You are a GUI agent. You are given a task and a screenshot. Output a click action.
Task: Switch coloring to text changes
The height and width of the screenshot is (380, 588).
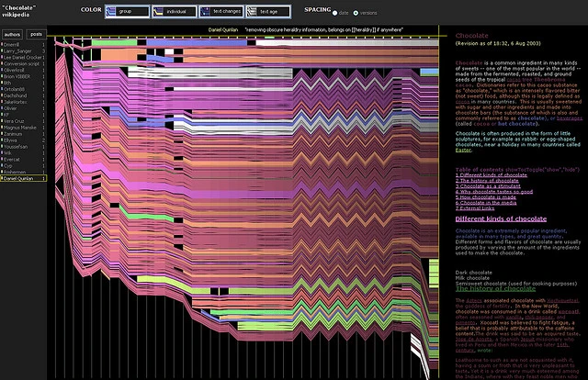click(221, 12)
